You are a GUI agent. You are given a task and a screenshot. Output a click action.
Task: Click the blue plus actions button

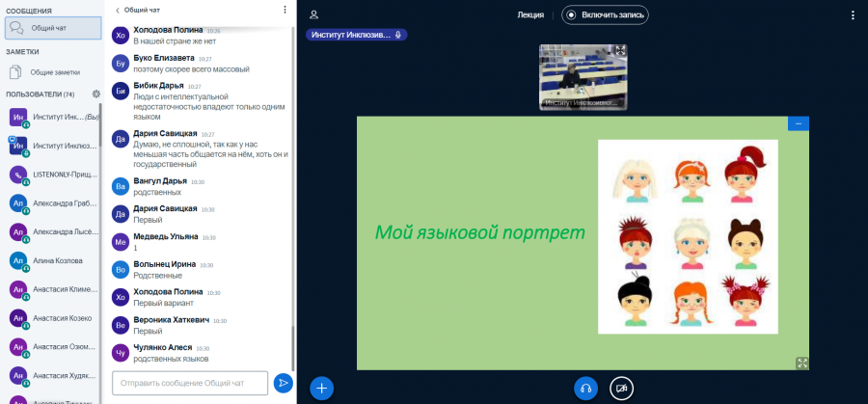[x=321, y=388]
